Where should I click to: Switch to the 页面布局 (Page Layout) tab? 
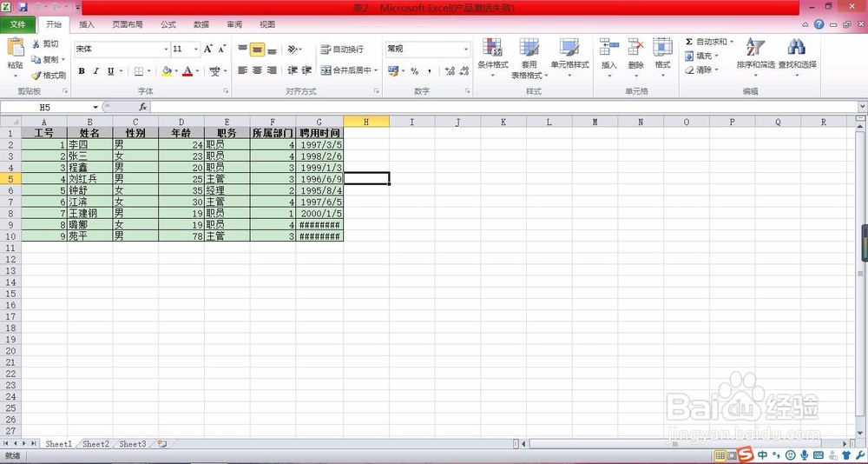pos(128,24)
